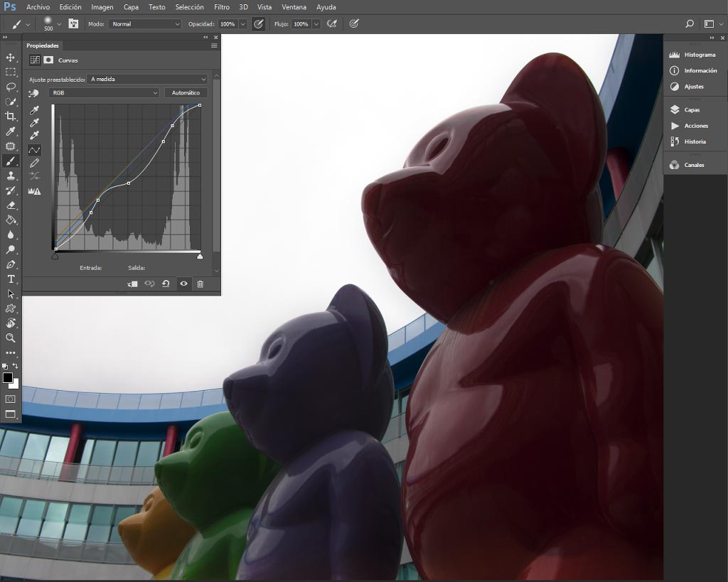
Task: Open the RGB channel dropdown
Action: [x=104, y=93]
